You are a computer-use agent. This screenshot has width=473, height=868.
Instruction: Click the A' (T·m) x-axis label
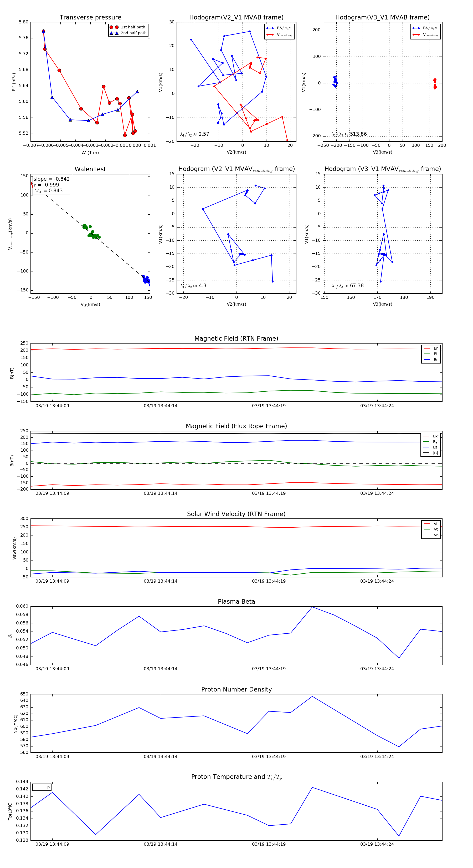point(90,153)
